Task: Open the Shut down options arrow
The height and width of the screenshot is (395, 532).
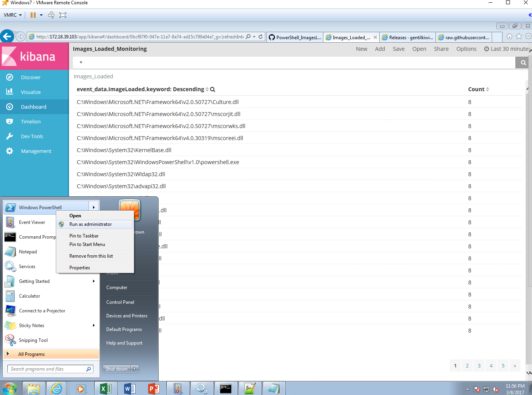Action: point(135,369)
